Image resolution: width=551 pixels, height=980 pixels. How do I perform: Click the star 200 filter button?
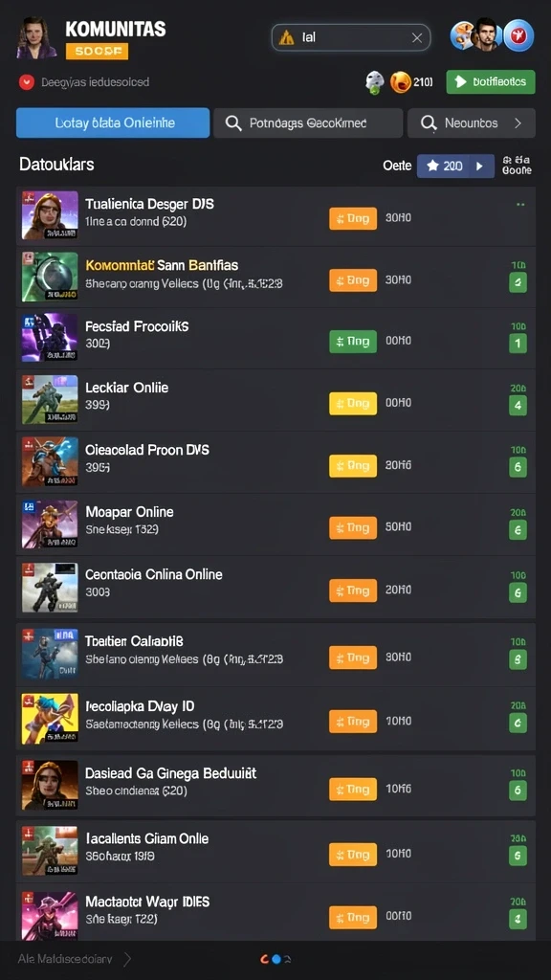[445, 166]
